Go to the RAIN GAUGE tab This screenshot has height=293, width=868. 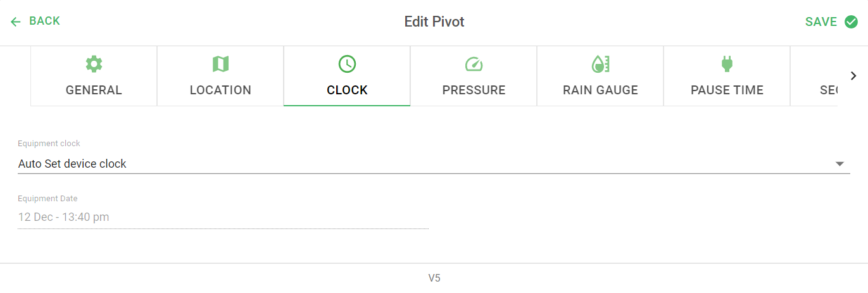click(x=600, y=76)
